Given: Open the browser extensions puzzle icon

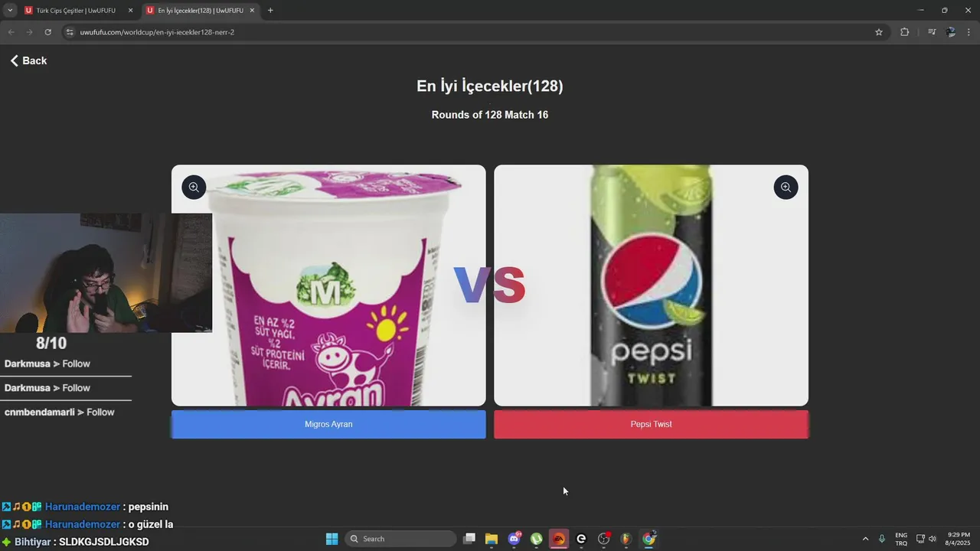Looking at the screenshot, I should (x=904, y=32).
